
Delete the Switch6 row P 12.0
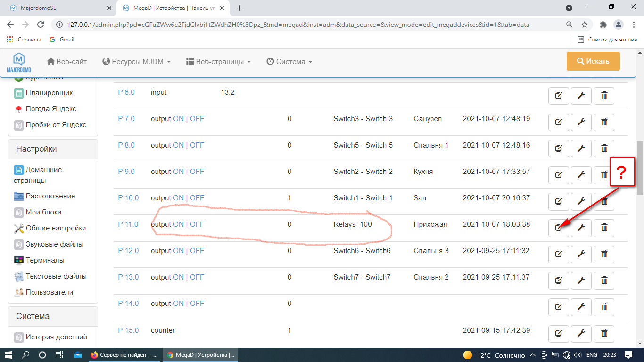click(x=604, y=255)
